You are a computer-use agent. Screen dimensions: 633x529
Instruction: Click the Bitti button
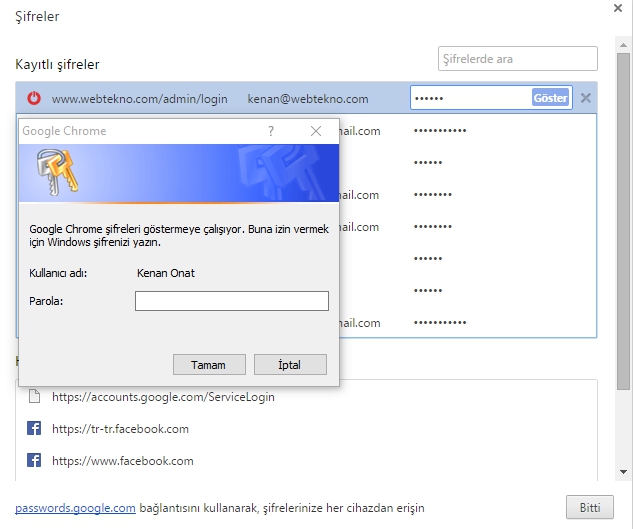(590, 507)
